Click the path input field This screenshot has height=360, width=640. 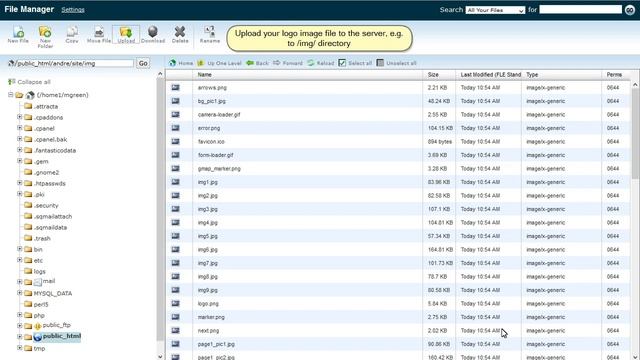click(75, 64)
